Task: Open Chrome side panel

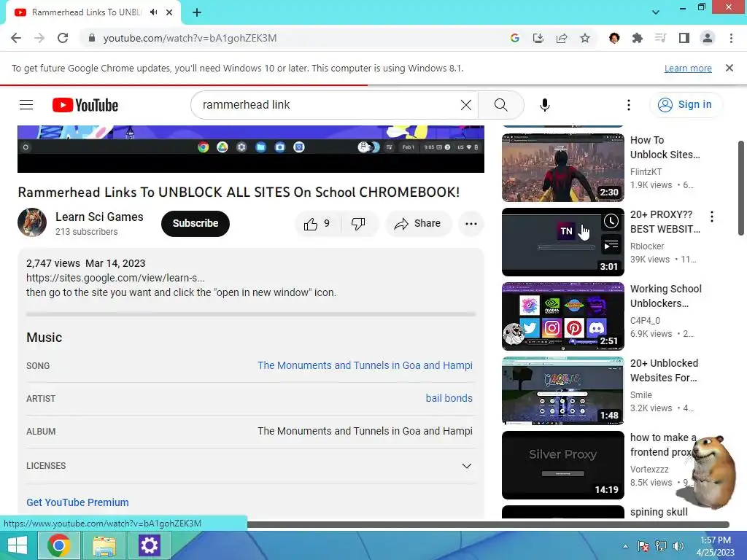Action: 684,38
